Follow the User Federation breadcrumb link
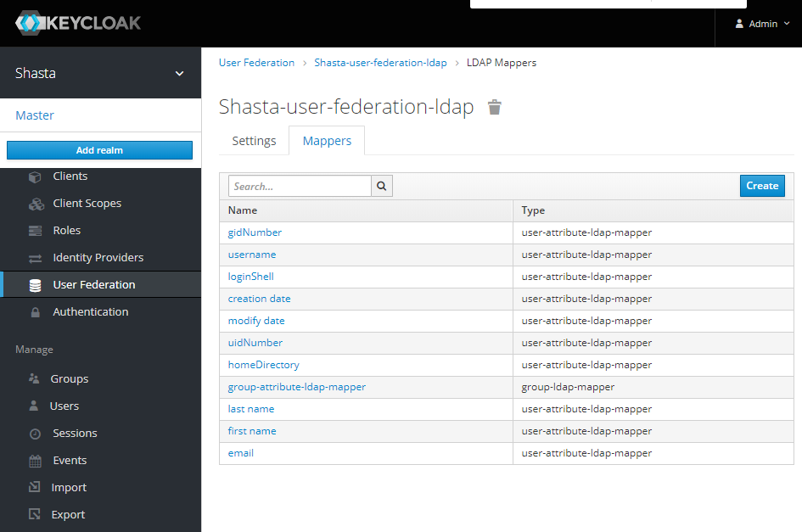 coord(256,62)
